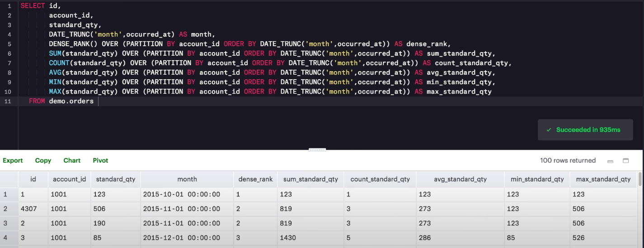Image resolution: width=644 pixels, height=248 pixels.
Task: Click the Export button
Action: [13, 161]
